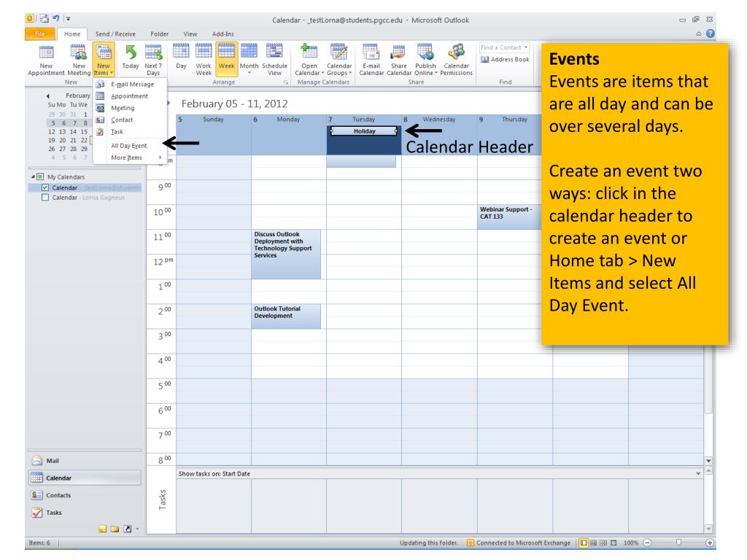This screenshot has height=560, width=747.
Task: Collapse the My Calendars group
Action: [x=33, y=176]
